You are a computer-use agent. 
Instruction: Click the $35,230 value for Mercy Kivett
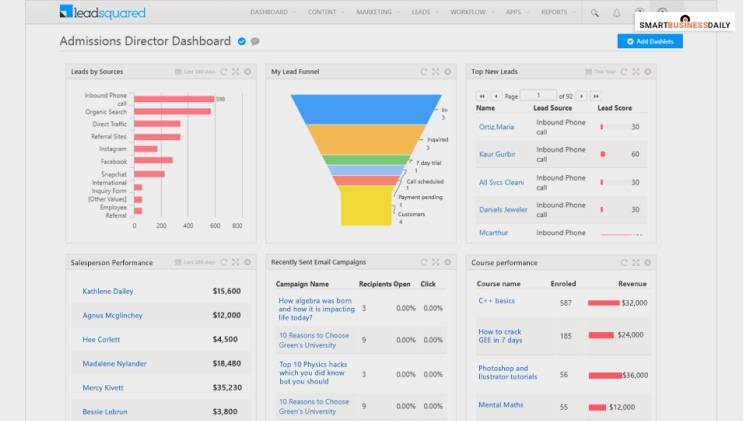coord(227,388)
